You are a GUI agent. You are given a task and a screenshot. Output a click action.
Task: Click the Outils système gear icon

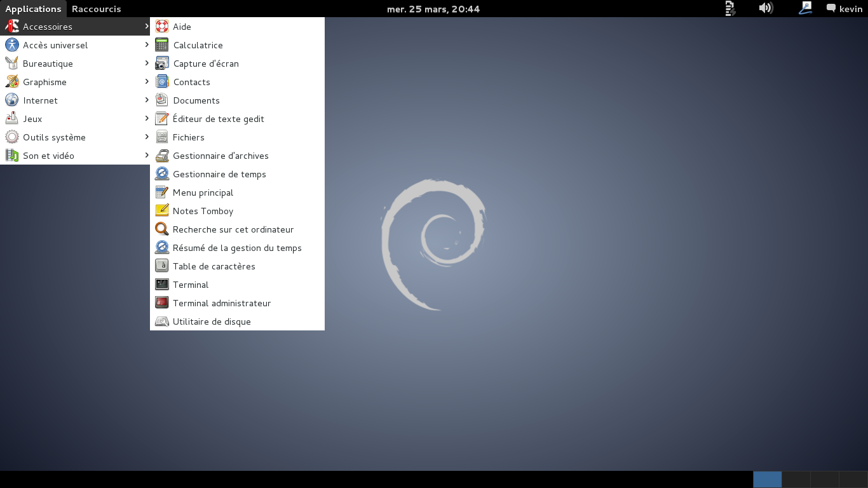coord(12,137)
